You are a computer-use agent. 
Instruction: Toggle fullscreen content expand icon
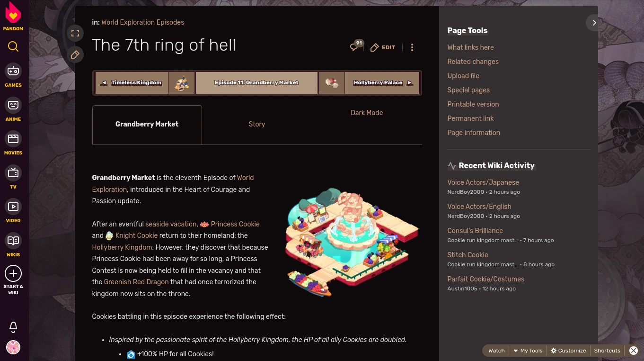75,33
